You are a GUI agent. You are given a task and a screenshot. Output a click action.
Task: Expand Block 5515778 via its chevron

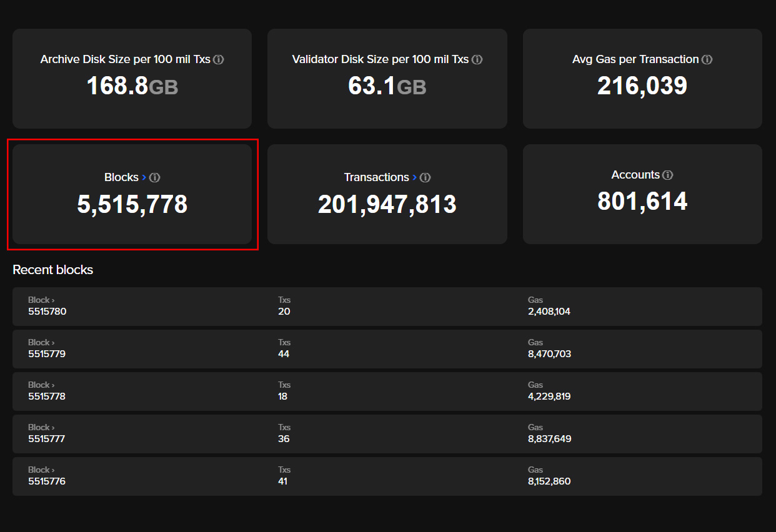click(x=53, y=384)
